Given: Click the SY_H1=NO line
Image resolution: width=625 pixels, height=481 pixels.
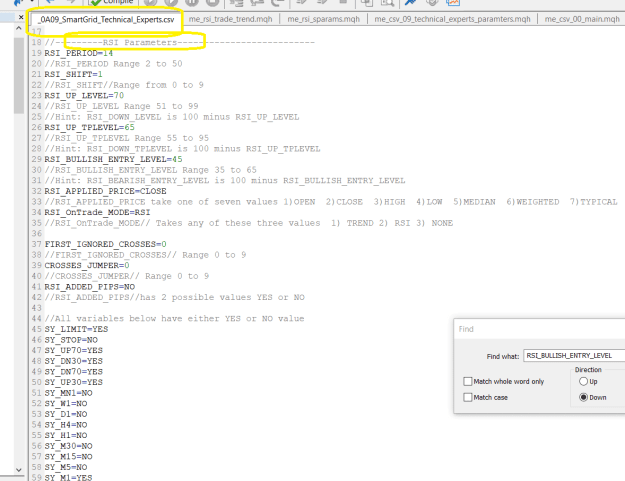Looking at the screenshot, I should pos(66,435).
